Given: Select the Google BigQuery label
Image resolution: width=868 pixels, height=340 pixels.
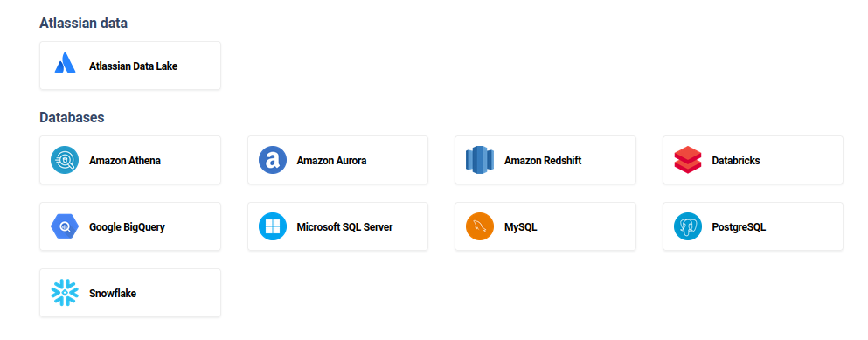Looking at the screenshot, I should pos(127,227).
